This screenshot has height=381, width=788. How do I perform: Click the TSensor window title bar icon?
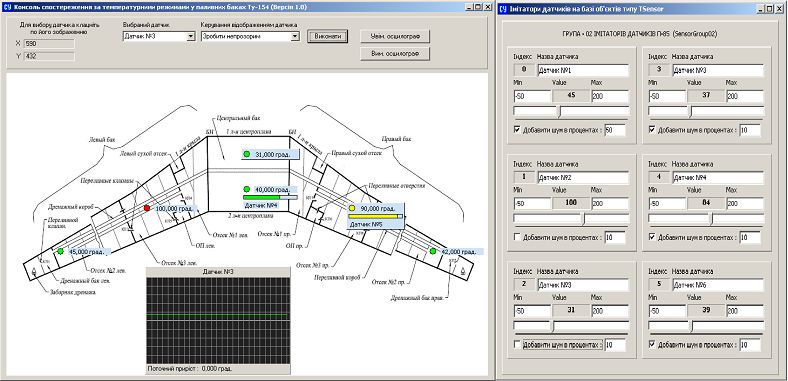pos(503,9)
